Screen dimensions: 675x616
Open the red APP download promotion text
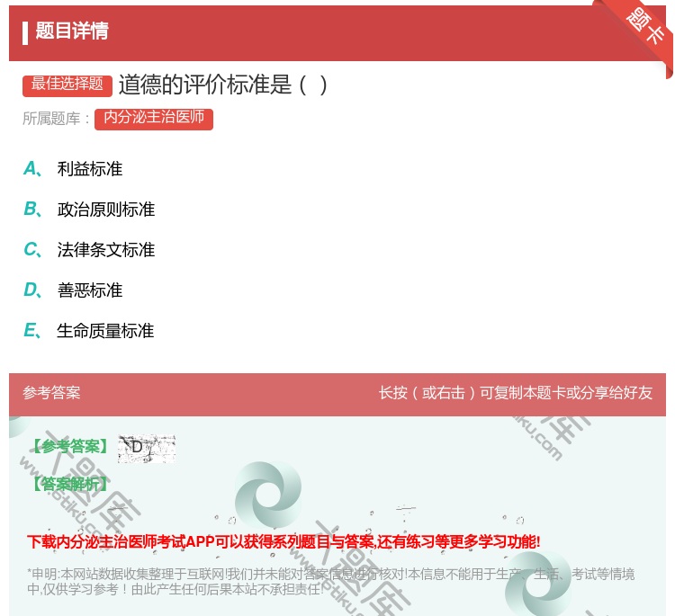[283, 541]
